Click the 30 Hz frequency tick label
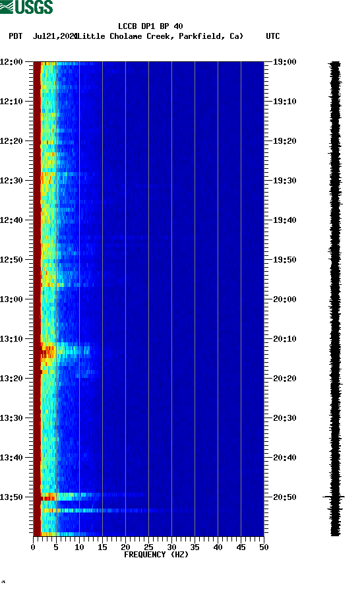 point(171,547)
